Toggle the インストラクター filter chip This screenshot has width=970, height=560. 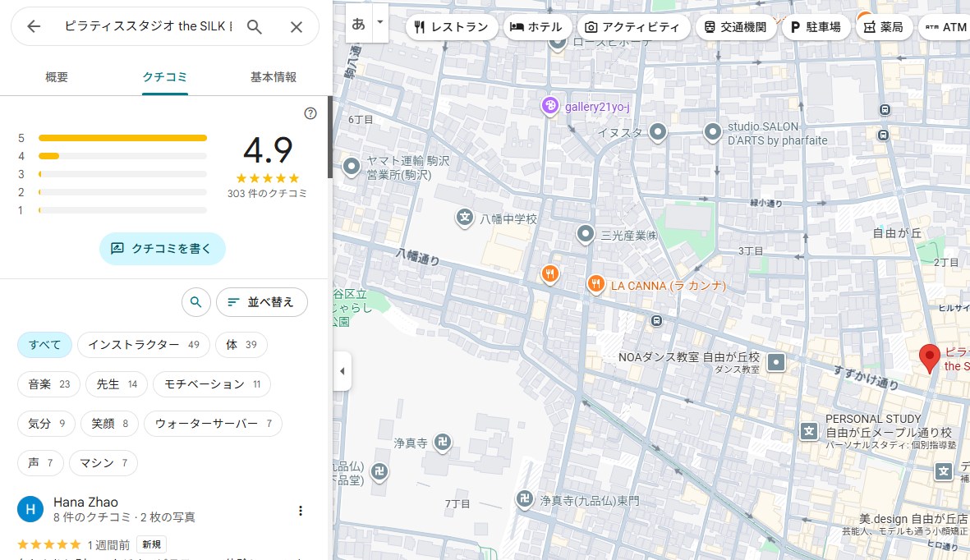pyautogui.click(x=144, y=345)
